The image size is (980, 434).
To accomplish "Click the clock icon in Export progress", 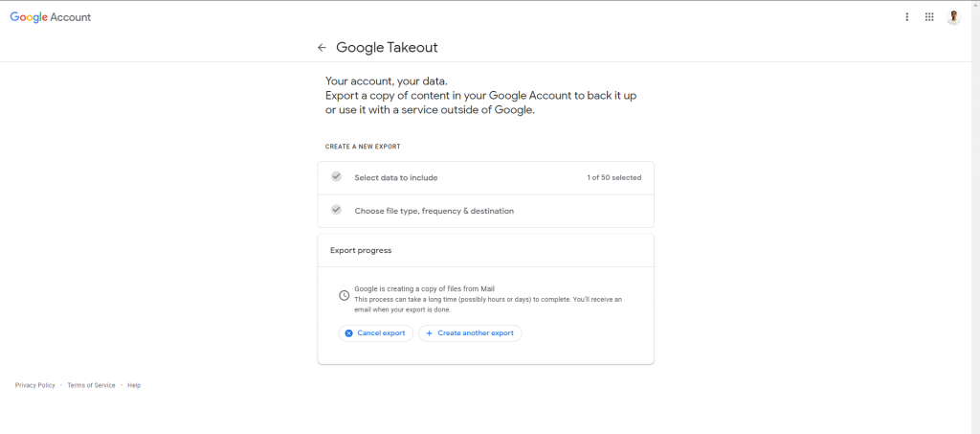I will (344, 295).
